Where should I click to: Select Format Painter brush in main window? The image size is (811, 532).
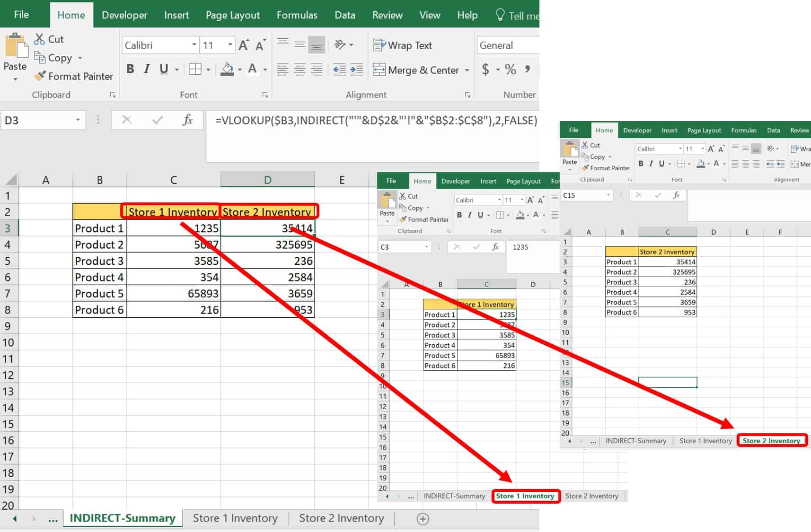coord(40,76)
